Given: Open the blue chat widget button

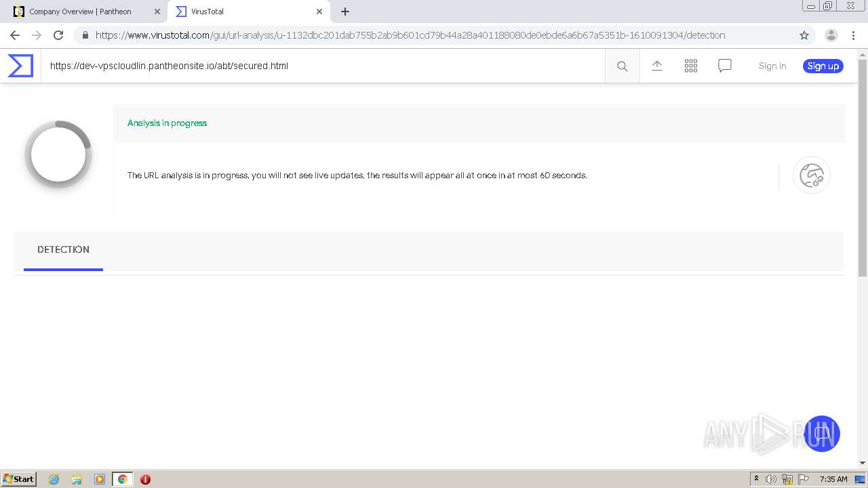Looking at the screenshot, I should pyautogui.click(x=821, y=434).
